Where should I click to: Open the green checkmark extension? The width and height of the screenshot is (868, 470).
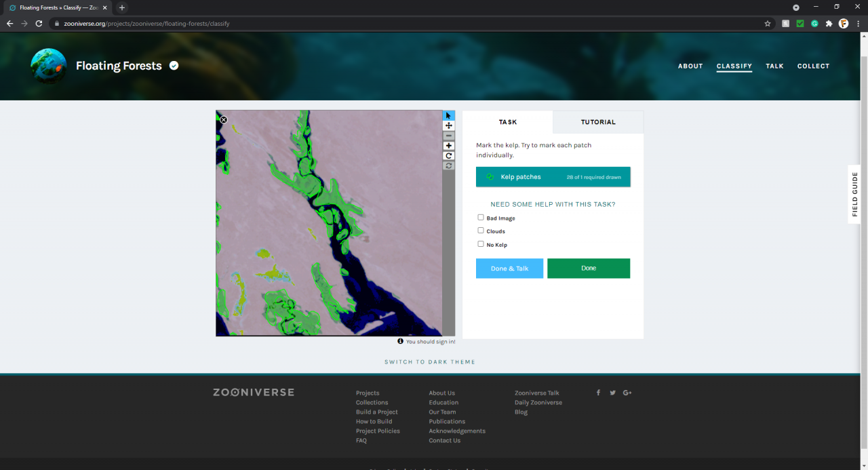(x=800, y=23)
